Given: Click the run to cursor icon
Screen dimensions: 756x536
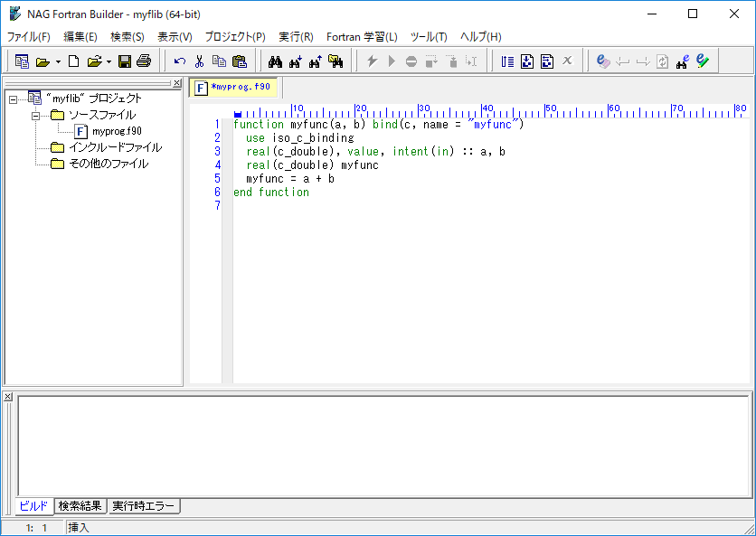Looking at the screenshot, I should 471,61.
